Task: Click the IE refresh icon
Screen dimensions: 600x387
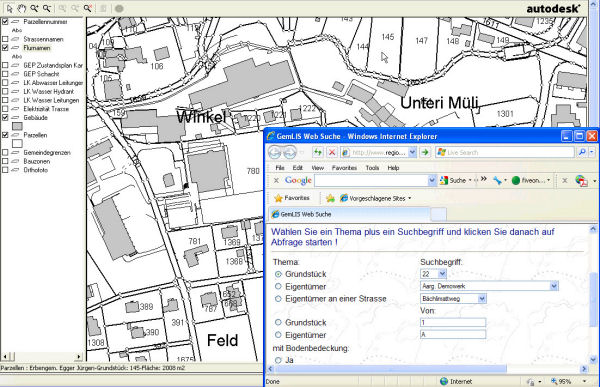Action: (318, 152)
